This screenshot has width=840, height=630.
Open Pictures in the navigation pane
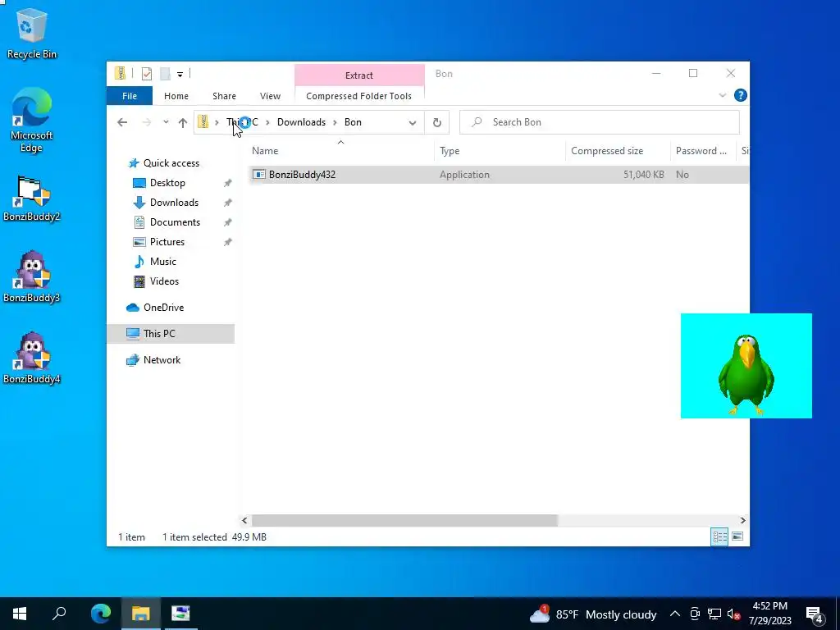(x=167, y=242)
